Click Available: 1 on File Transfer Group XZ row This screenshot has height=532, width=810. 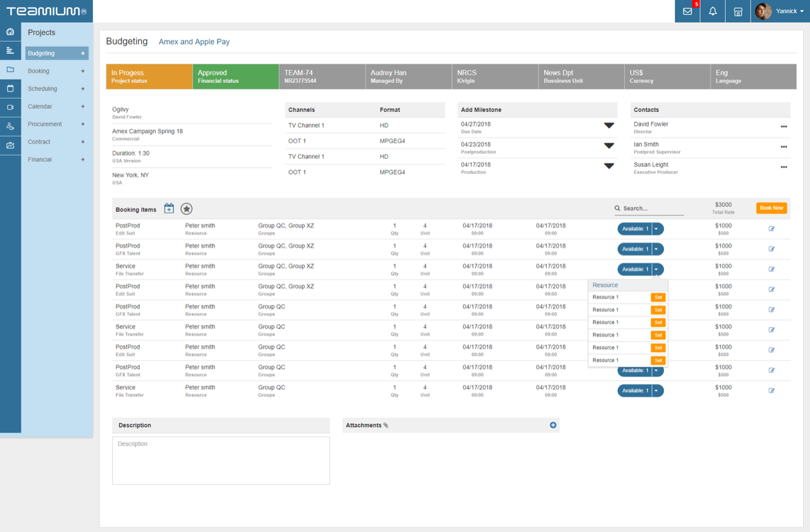coord(635,269)
